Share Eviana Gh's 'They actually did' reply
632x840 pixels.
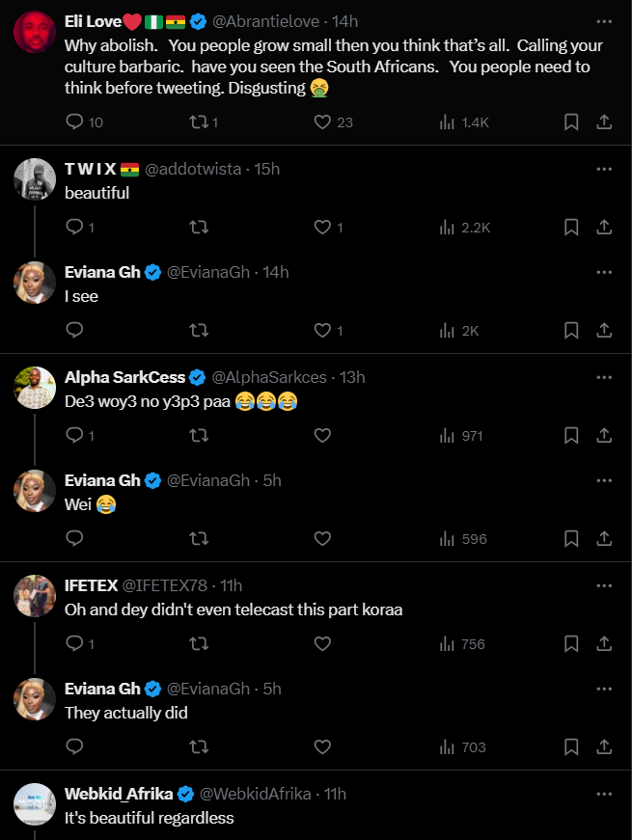point(604,747)
